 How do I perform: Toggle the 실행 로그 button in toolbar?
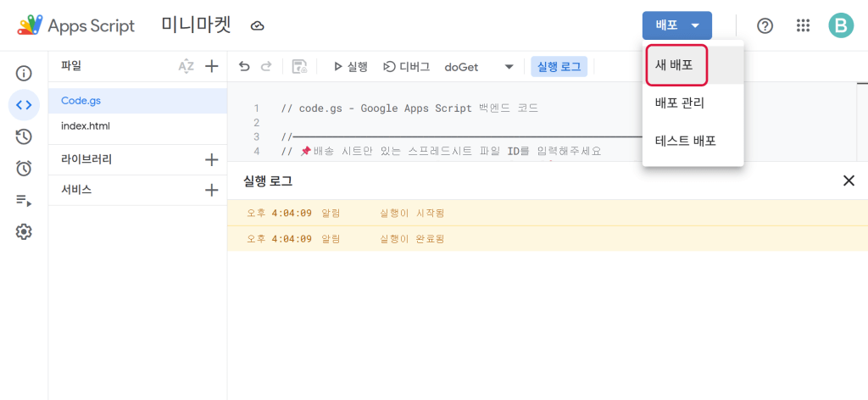(559, 66)
